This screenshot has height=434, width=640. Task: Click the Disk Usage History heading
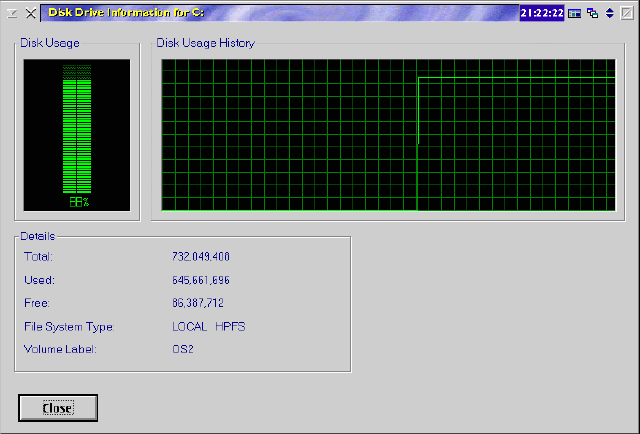click(x=205, y=43)
